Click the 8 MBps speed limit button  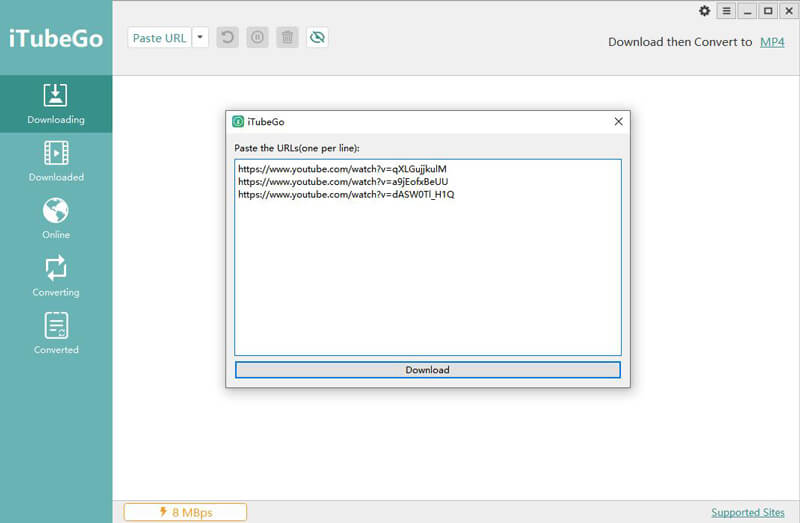185,512
